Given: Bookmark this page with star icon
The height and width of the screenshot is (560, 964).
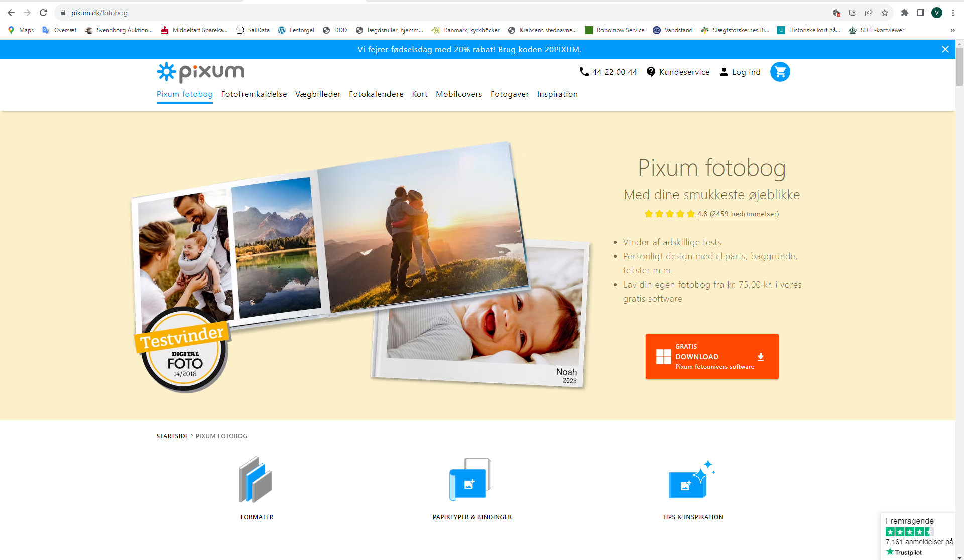Looking at the screenshot, I should [x=885, y=13].
